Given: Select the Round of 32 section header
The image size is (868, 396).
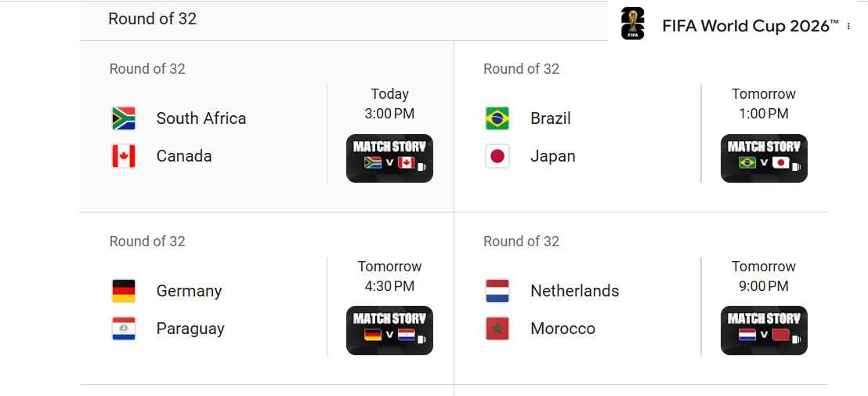Looking at the screenshot, I should [x=152, y=19].
